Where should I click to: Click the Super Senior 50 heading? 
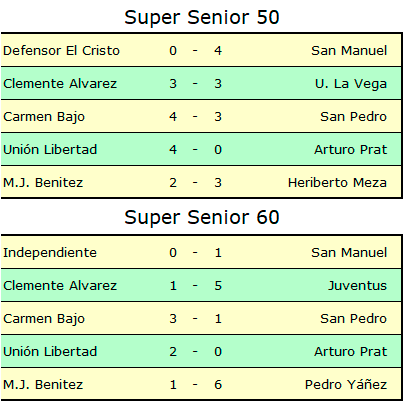(x=202, y=17)
